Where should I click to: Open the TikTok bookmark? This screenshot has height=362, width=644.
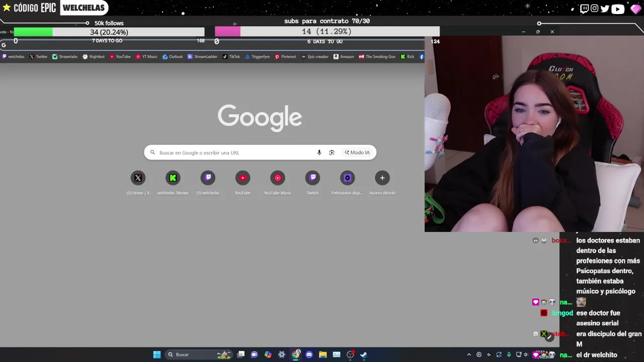tap(231, 57)
